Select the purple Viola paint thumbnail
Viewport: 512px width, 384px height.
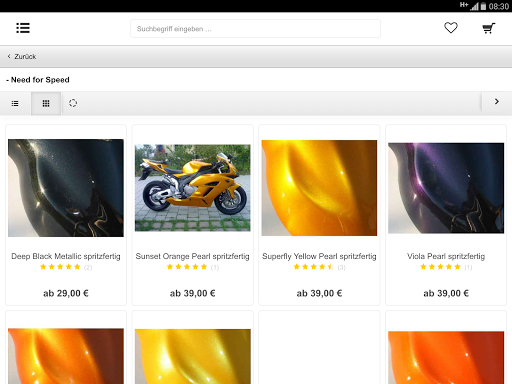point(446,188)
